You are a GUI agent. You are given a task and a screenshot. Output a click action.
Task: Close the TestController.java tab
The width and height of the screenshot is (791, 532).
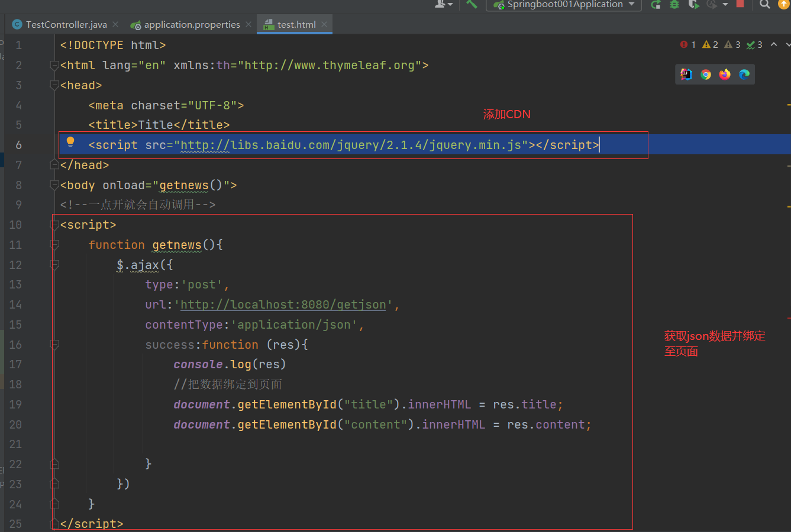pyautogui.click(x=115, y=24)
